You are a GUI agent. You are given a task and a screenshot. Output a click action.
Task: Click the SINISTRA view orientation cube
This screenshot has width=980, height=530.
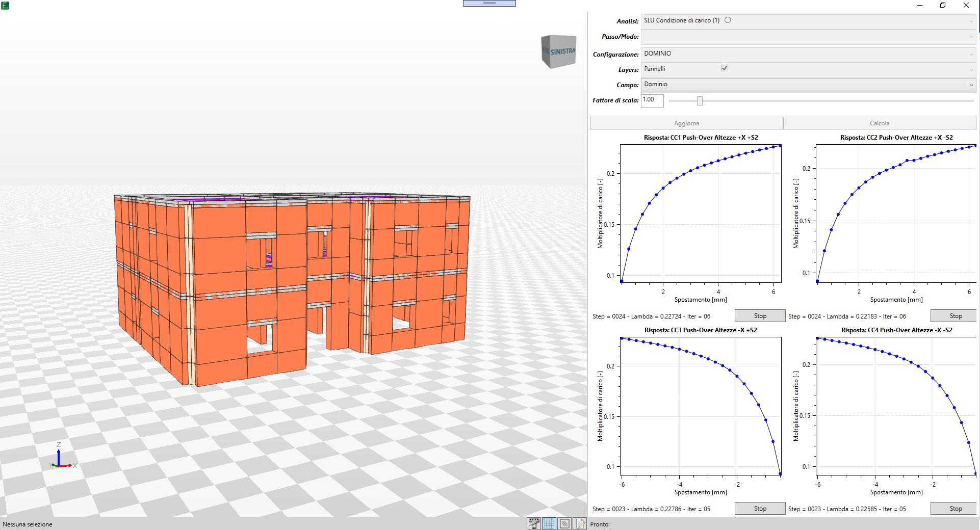[x=559, y=51]
